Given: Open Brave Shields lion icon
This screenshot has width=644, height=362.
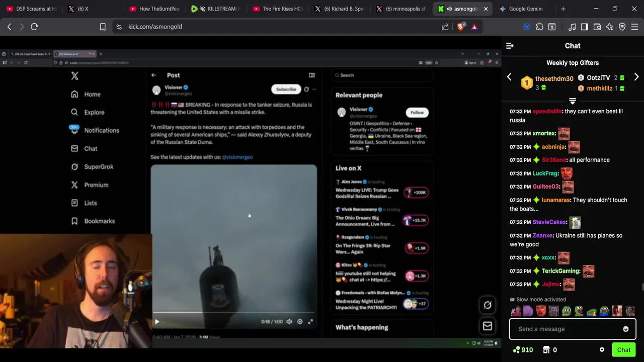Looking at the screenshot, I should pos(460,27).
